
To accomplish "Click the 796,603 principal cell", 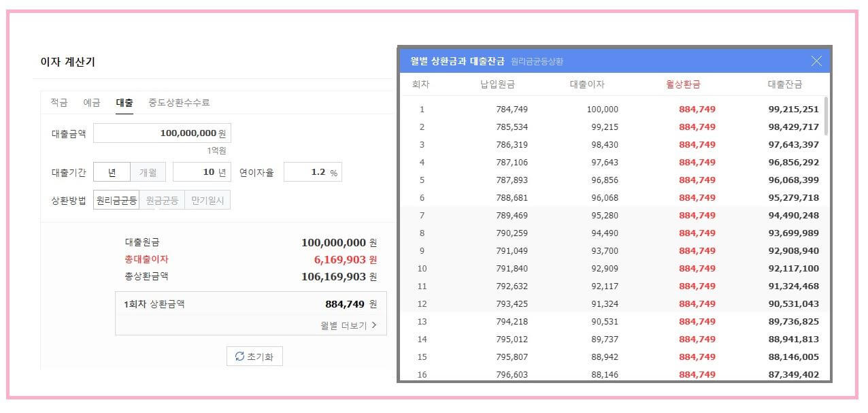I will click(x=512, y=374).
